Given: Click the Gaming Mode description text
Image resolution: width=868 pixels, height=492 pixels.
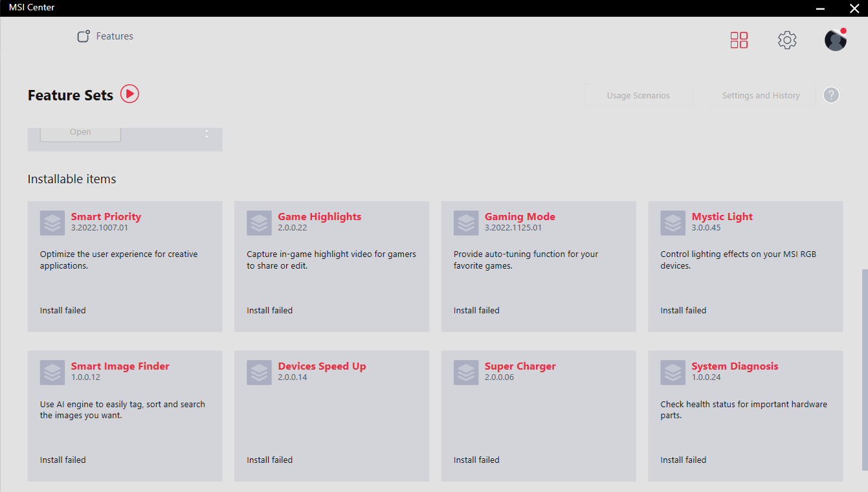Looking at the screenshot, I should (x=526, y=260).
